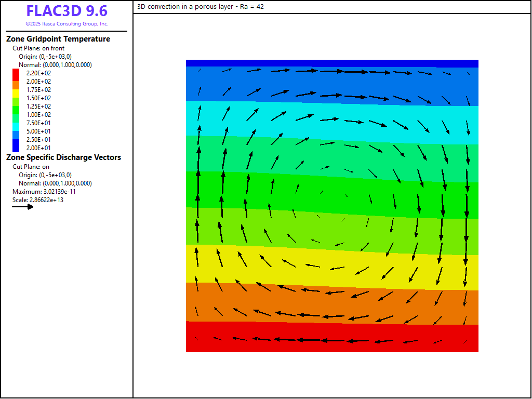Click the FLAC3D 9.6 logo title
532x399 pixels.
tap(66, 11)
